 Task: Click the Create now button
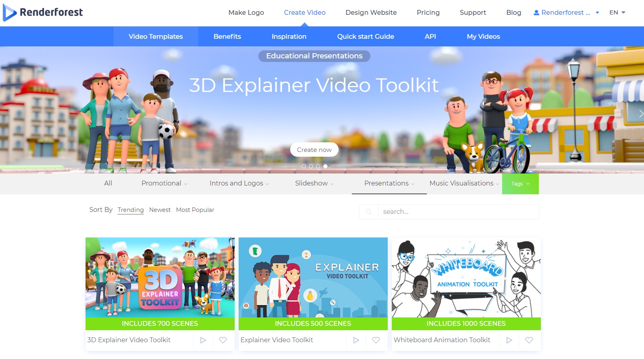point(314,150)
